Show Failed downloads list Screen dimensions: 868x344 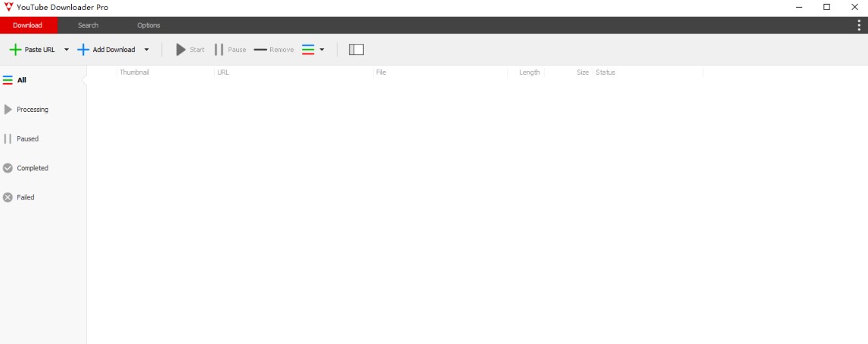25,197
